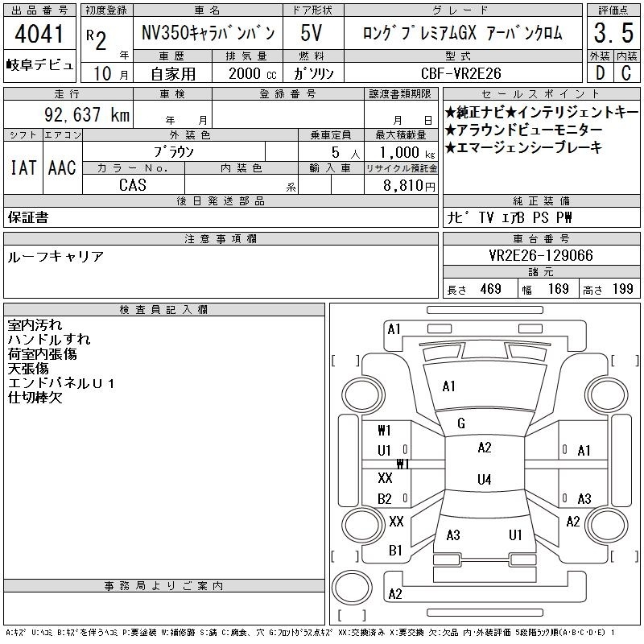The height and width of the screenshot is (644, 644).
Task: Click the star before アラウンドビューモニター
Action: tap(451, 130)
